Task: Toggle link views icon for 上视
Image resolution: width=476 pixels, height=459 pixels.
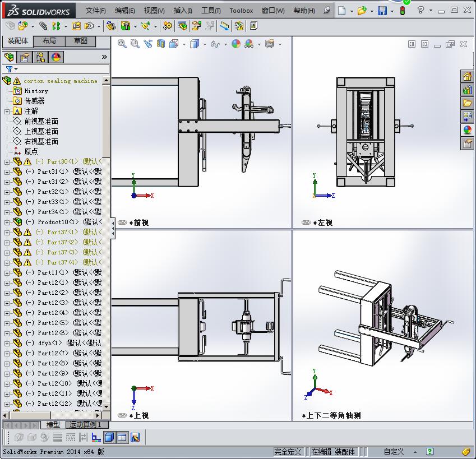Action: (122, 415)
